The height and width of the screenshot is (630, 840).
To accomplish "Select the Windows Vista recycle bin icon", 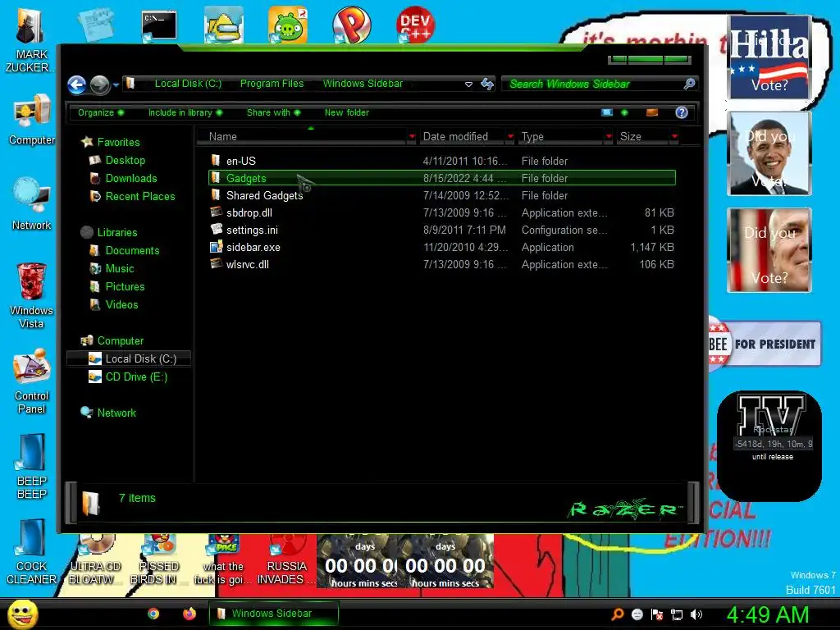I will 32,295.
